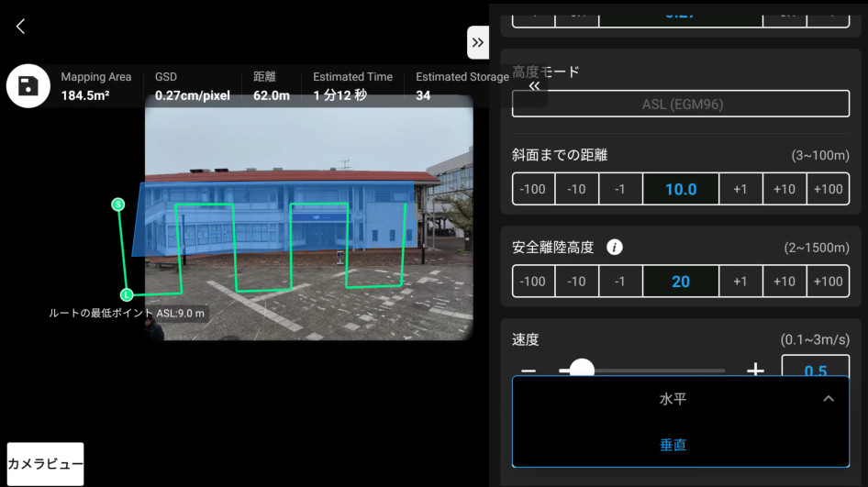Go back with the left arrow
Screen dimensions: 868x487
click(20, 26)
